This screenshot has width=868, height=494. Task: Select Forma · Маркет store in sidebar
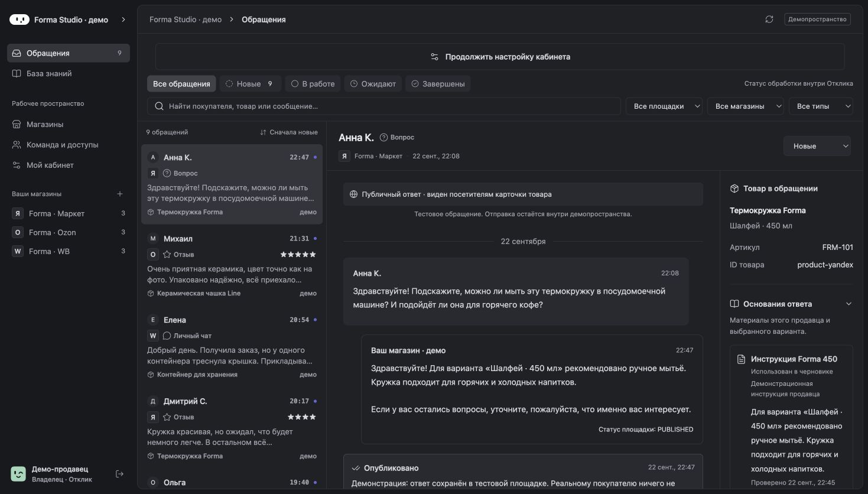click(69, 213)
